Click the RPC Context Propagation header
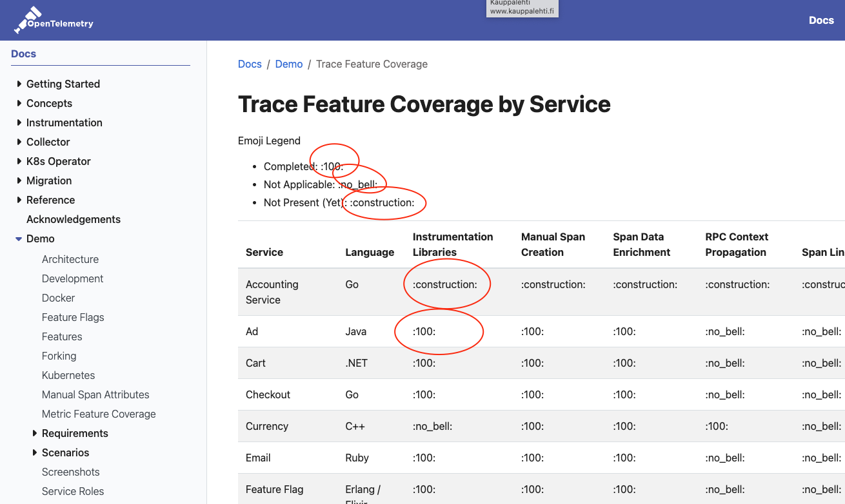845x504 pixels. [x=737, y=244]
